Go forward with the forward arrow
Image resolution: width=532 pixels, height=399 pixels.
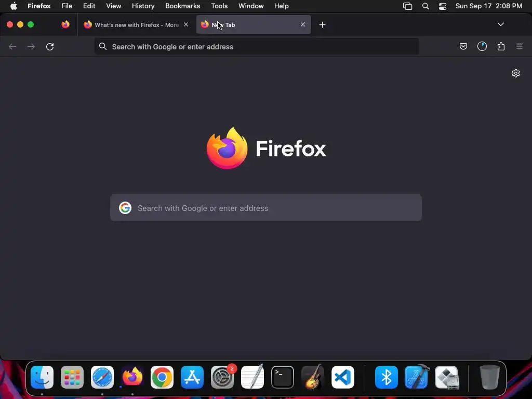pos(31,46)
